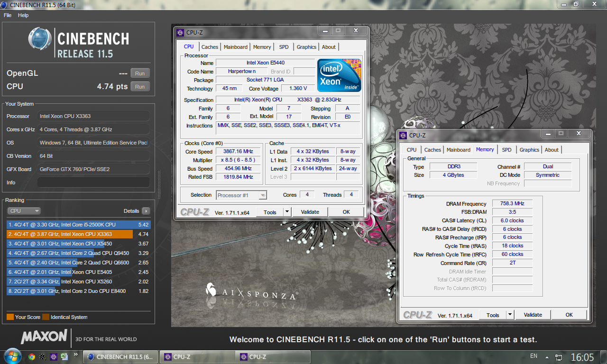This screenshot has width=607, height=364.
Task: Open the File menu in CINEBENCH
Action: [8, 15]
